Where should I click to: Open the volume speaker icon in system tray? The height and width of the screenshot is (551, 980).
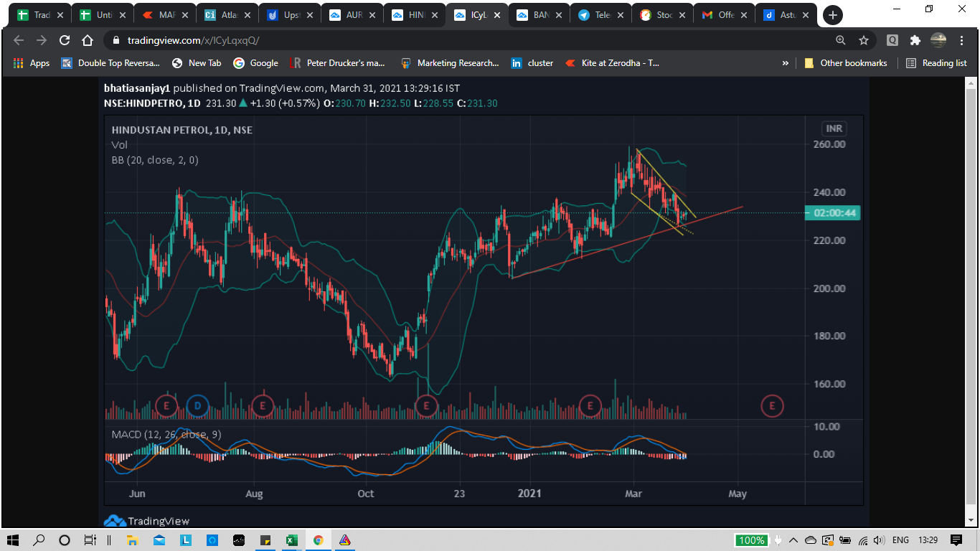(880, 540)
